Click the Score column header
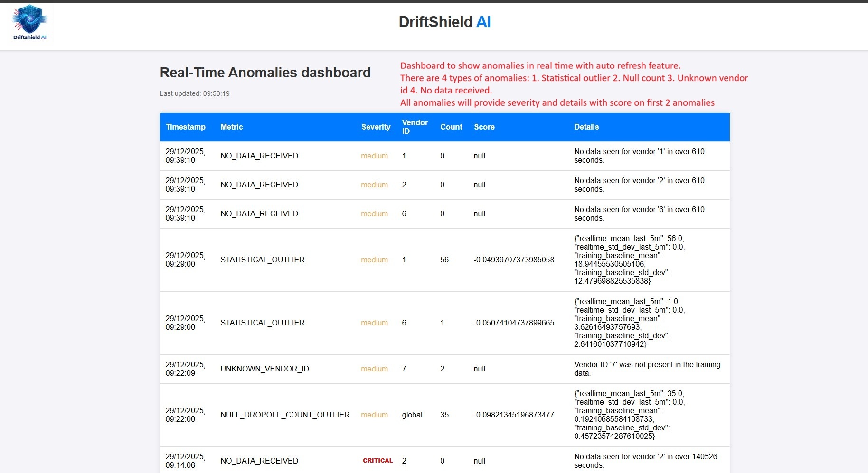868x473 pixels. click(x=484, y=127)
